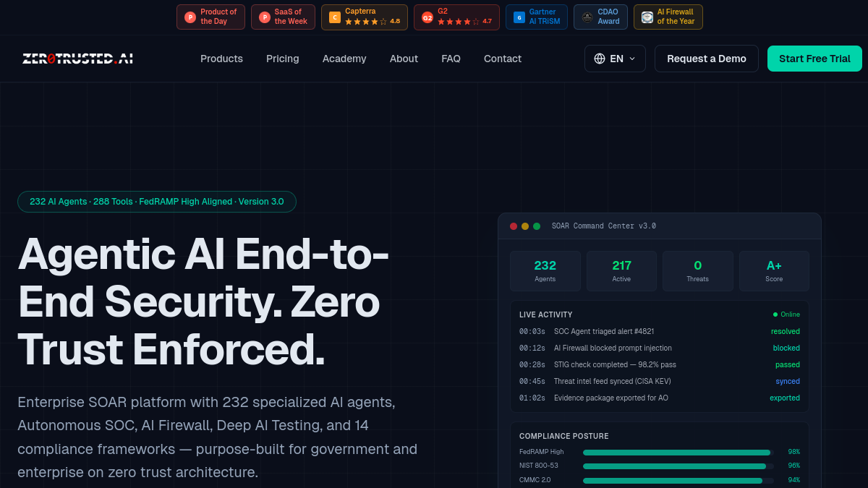
Task: Click the "blocked" status label
Action: (786, 348)
